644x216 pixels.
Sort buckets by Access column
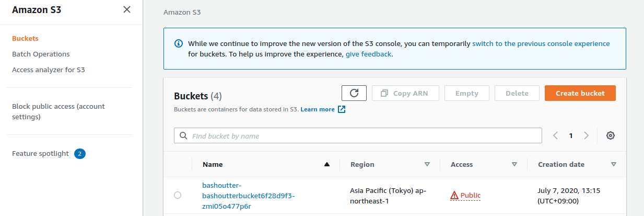pyautogui.click(x=514, y=164)
